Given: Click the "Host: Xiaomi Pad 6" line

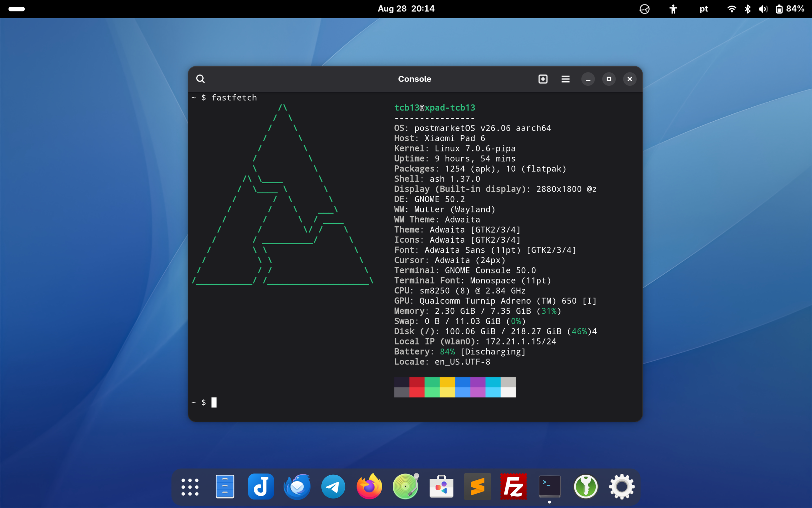Looking at the screenshot, I should (440, 138).
